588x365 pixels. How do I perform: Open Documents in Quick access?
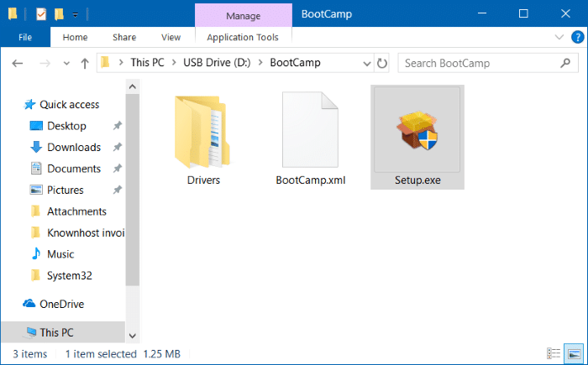[74, 169]
